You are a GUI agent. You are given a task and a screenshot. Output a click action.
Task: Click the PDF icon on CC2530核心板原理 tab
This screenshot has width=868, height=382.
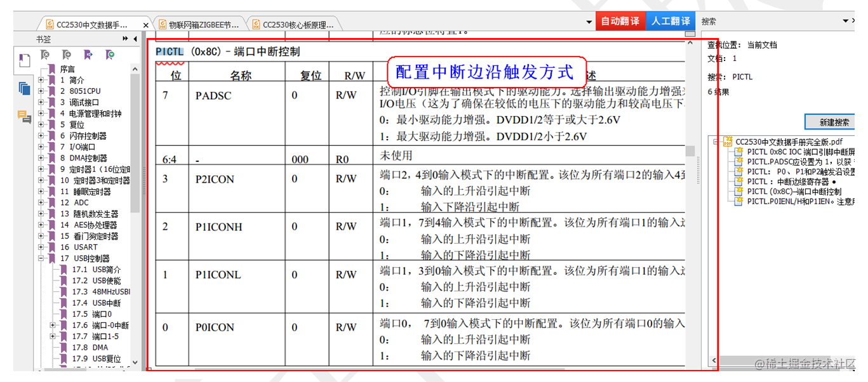coord(256,25)
